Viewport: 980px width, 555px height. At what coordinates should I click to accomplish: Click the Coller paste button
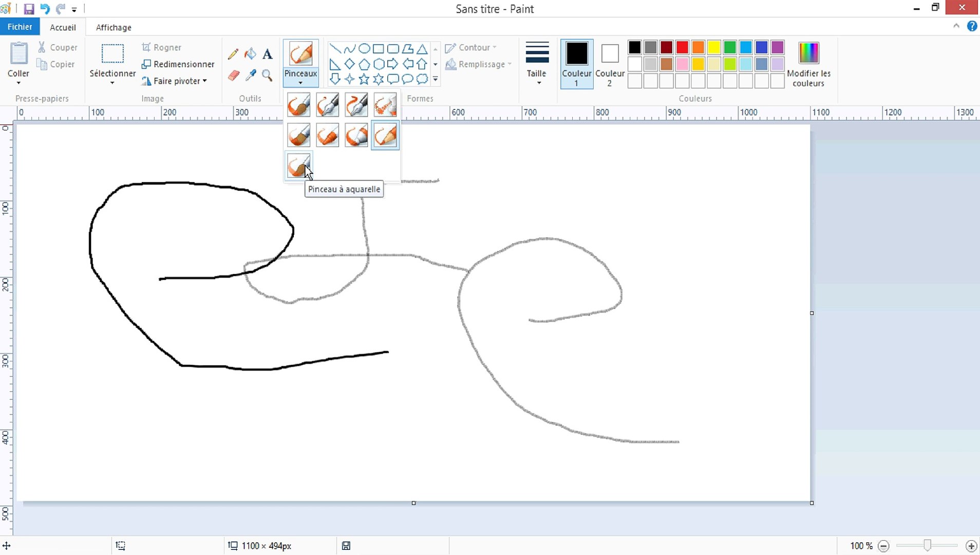pos(18,54)
